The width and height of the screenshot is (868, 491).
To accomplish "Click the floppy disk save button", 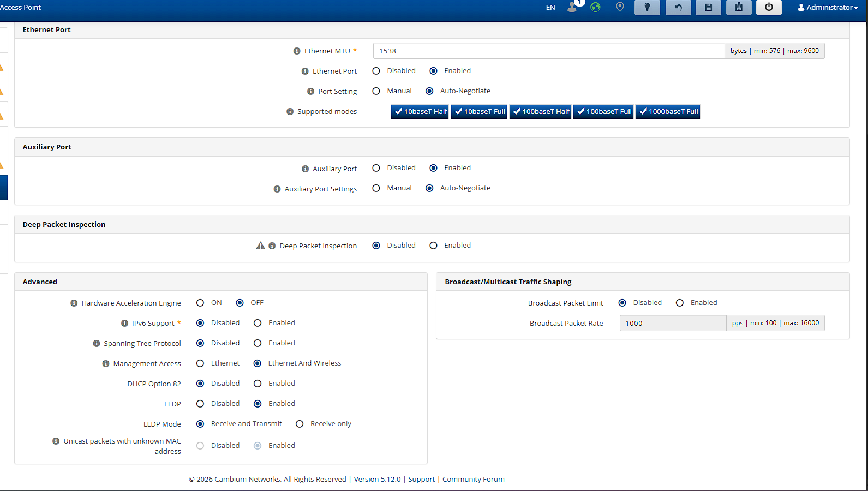I will (x=708, y=7).
